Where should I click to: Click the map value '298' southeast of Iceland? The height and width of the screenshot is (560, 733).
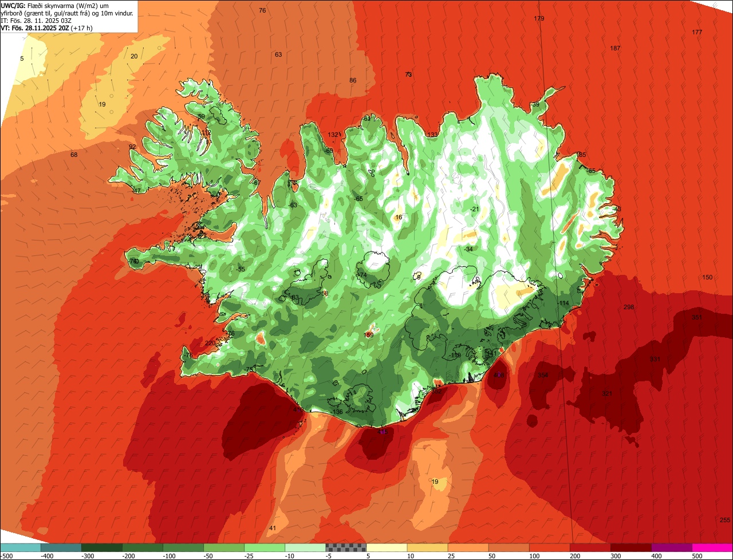pos(629,307)
